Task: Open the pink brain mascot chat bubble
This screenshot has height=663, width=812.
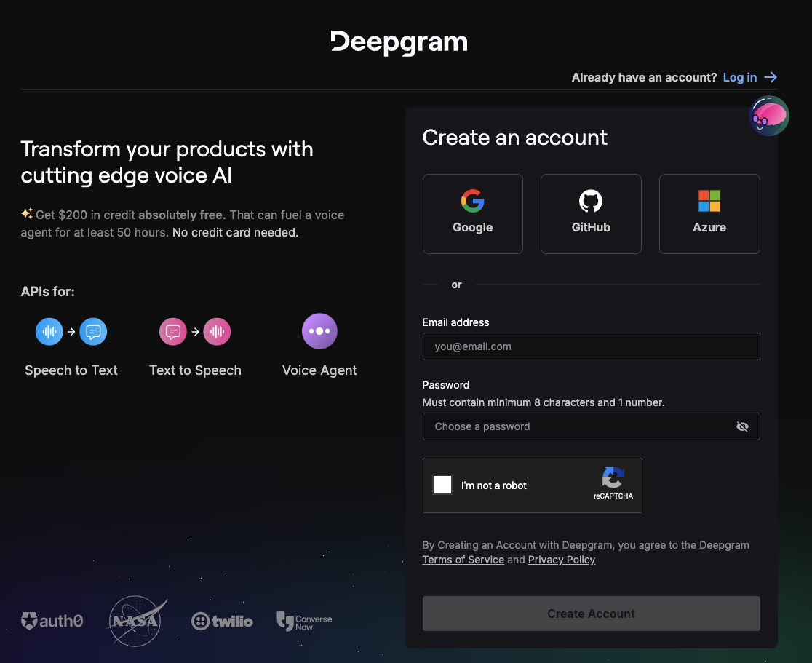Action: pos(769,116)
